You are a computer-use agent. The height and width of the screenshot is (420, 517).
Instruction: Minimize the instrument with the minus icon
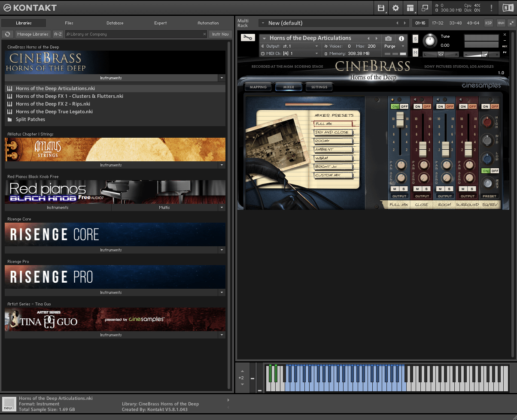505,40
